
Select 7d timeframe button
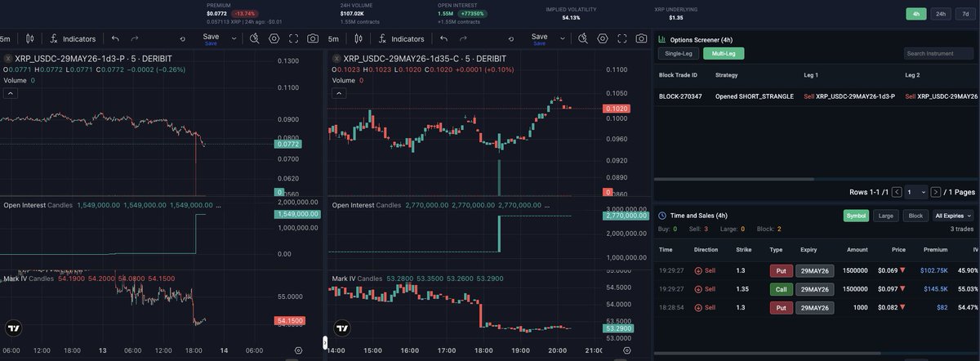(x=964, y=14)
